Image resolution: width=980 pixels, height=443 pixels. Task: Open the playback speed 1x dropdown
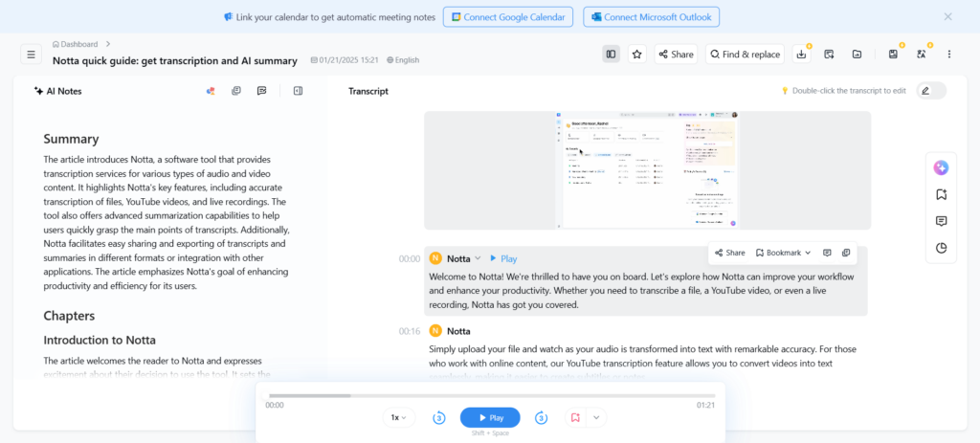click(399, 417)
